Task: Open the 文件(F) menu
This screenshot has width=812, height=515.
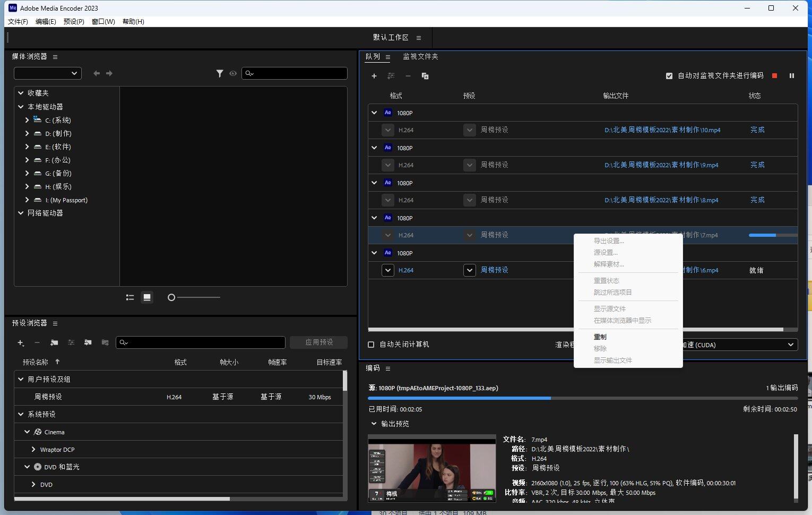Action: coord(18,22)
